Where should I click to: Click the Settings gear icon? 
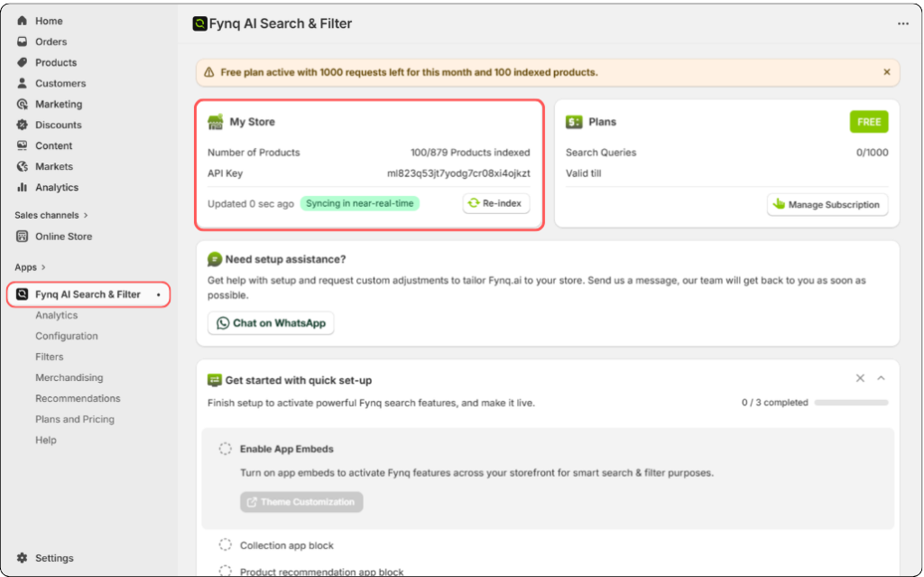(22, 557)
